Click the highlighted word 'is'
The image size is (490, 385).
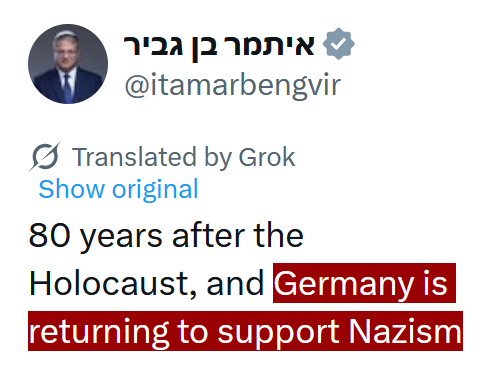435,284
